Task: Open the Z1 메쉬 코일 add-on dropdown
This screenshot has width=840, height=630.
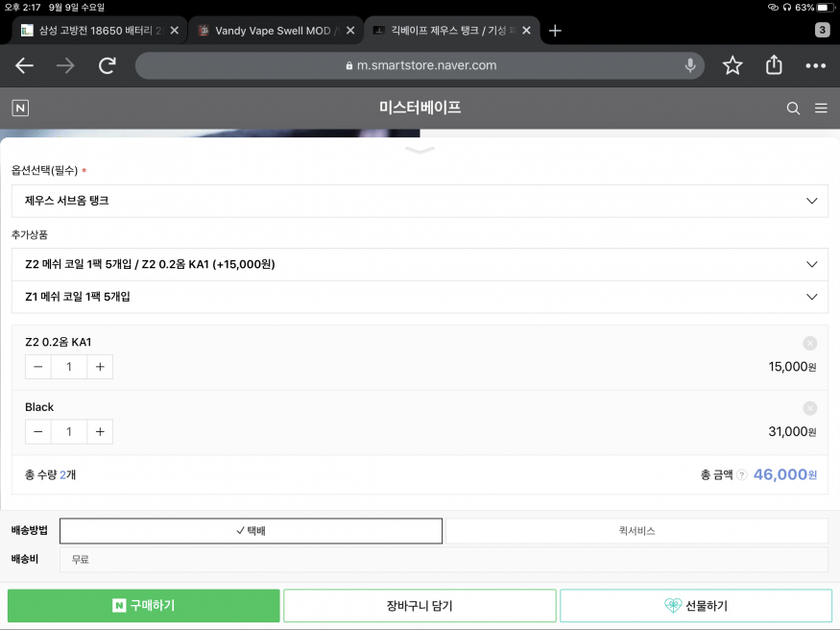Action: click(420, 297)
